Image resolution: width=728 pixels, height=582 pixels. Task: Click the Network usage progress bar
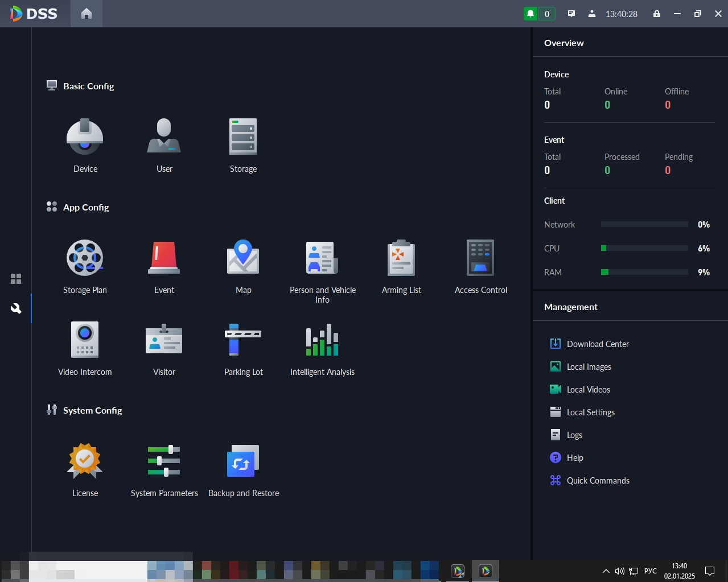(644, 224)
